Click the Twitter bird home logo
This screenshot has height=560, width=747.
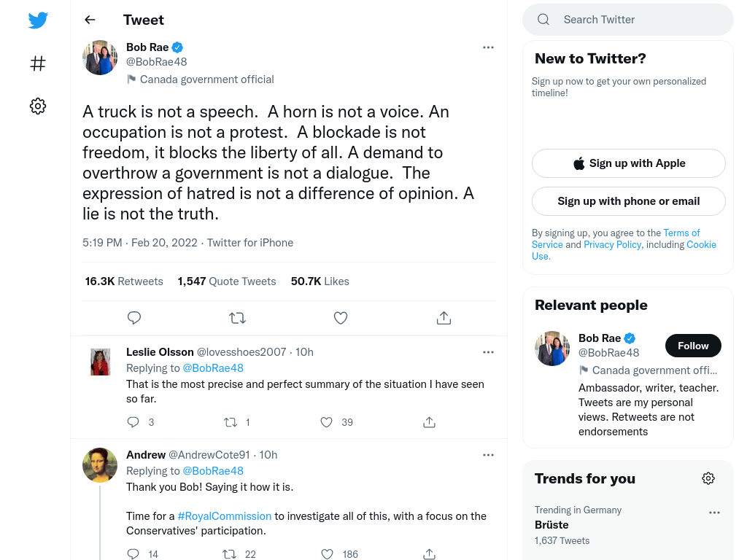[38, 20]
